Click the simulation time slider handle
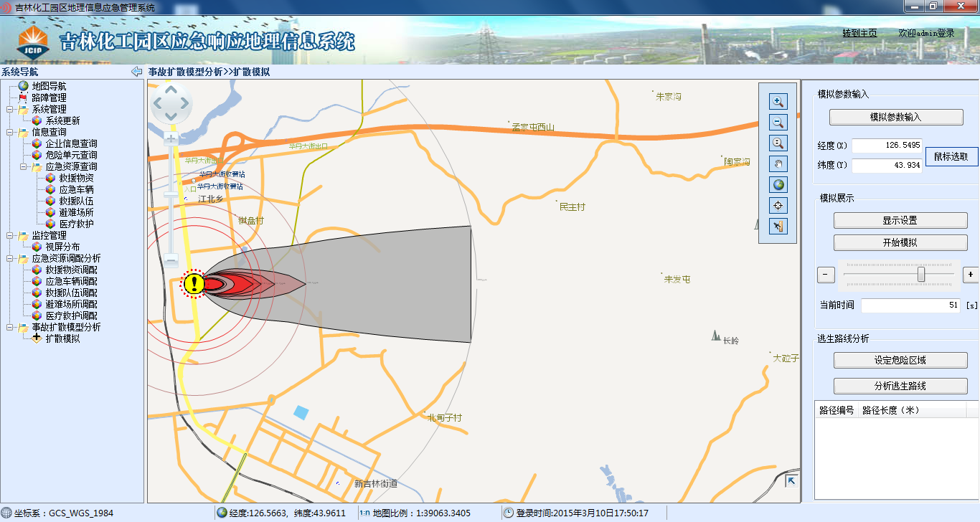The height and width of the screenshot is (522, 980). [921, 275]
